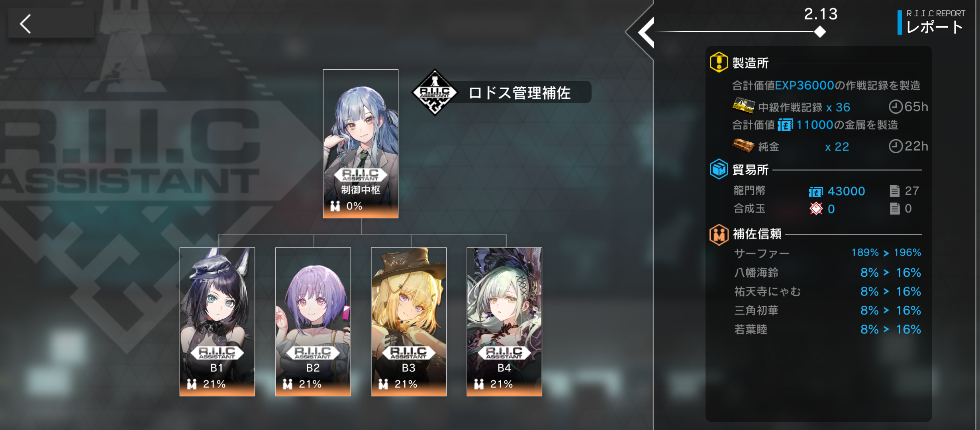The width and height of the screenshot is (980, 430).
Task: Choose the B2 assistant card
Action: click(x=313, y=322)
